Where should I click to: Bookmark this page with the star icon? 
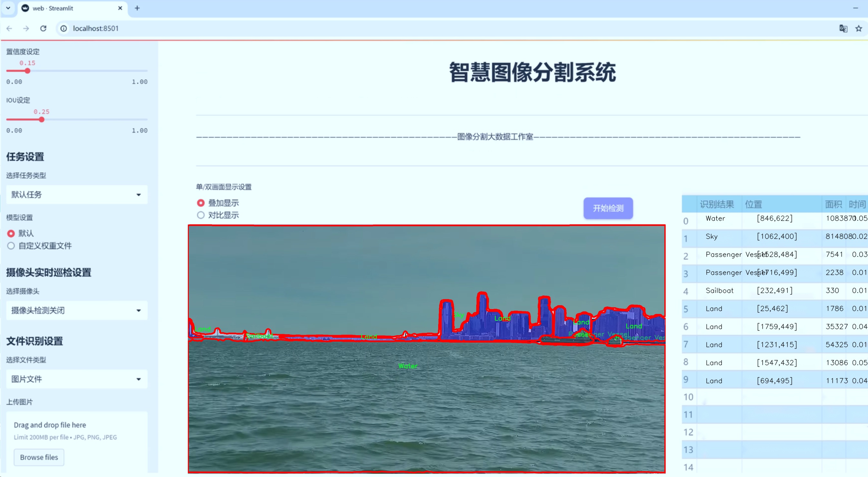pyautogui.click(x=859, y=28)
